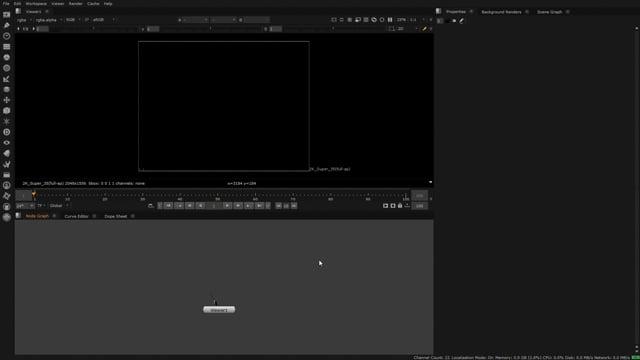Open the TF timeline display dropdown
This screenshot has width=640, height=360.
pyautogui.click(x=41, y=206)
